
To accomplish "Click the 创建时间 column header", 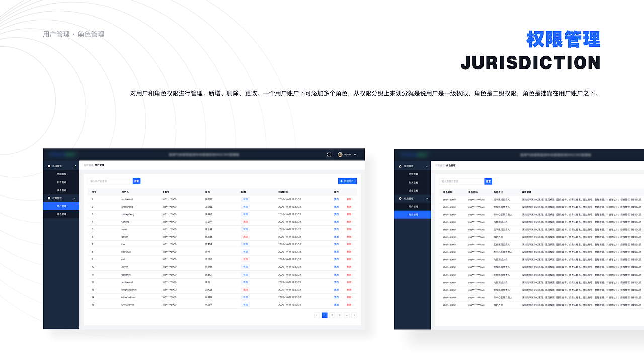I will click(283, 192).
